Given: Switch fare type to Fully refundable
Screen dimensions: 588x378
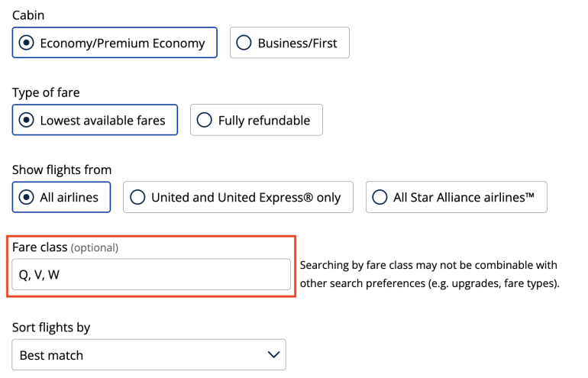Looking at the screenshot, I should (256, 120).
